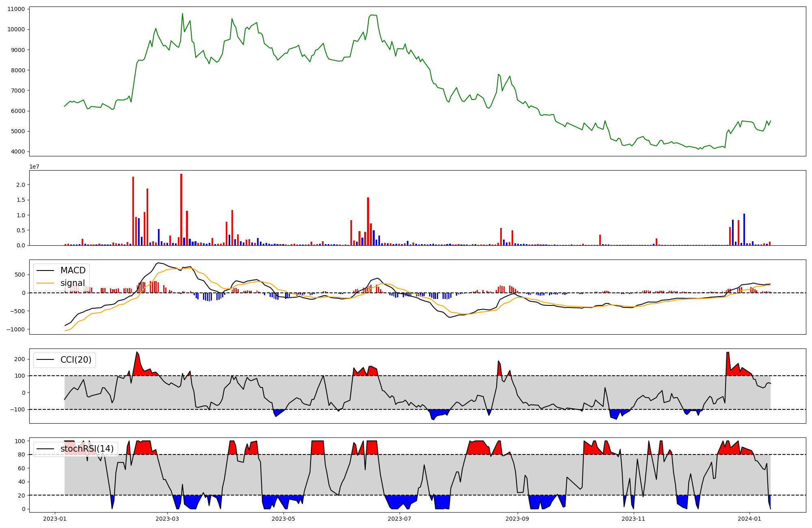
Task: Click the −500 MACD axis label
Action: click(17, 311)
